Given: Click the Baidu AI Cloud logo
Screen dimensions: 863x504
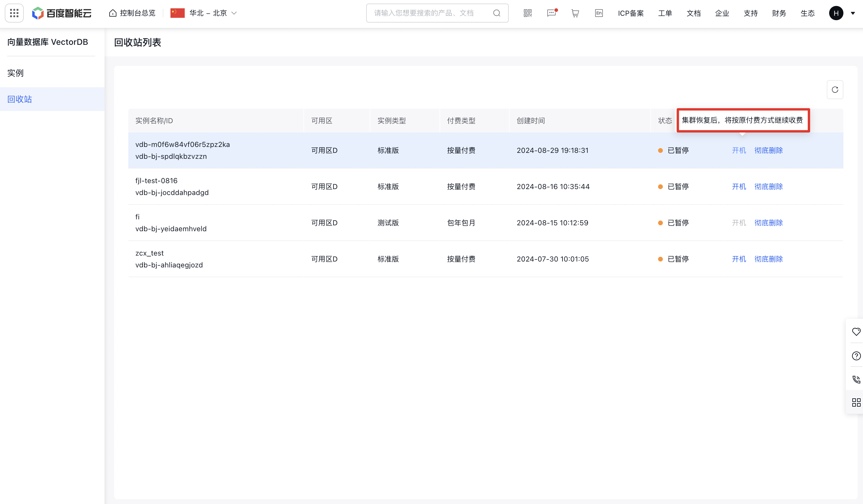Looking at the screenshot, I should 62,13.
